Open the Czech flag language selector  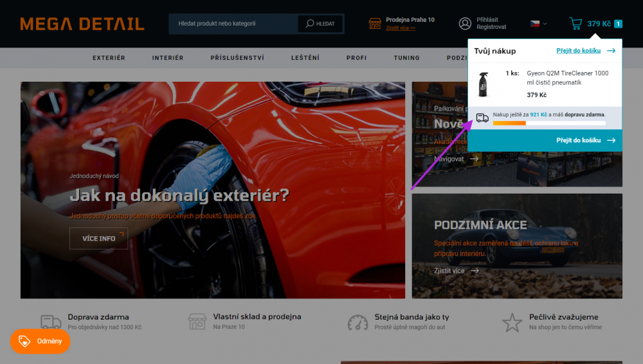[x=538, y=24]
